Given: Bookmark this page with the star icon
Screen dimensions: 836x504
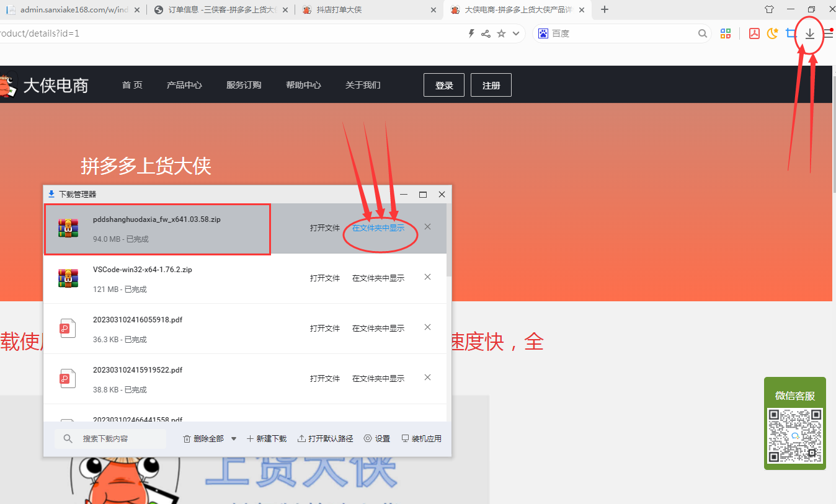Looking at the screenshot, I should (501, 33).
